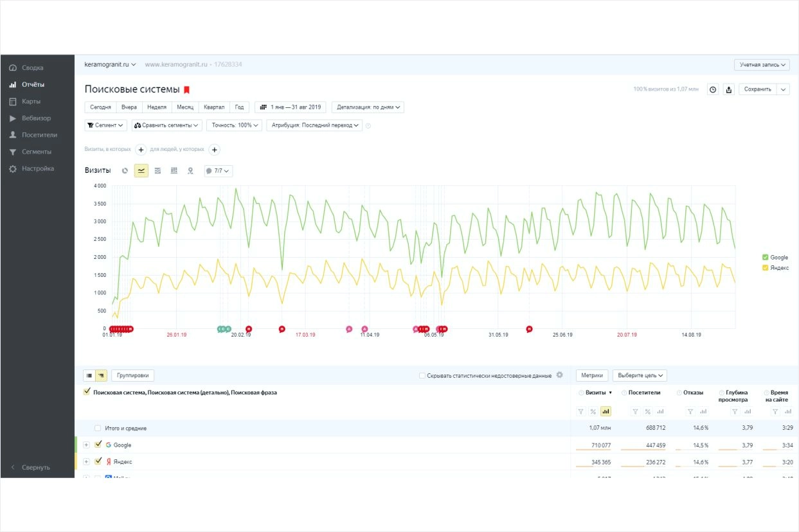Click filter icon under Посетители column
799x532 pixels.
pos(635,411)
